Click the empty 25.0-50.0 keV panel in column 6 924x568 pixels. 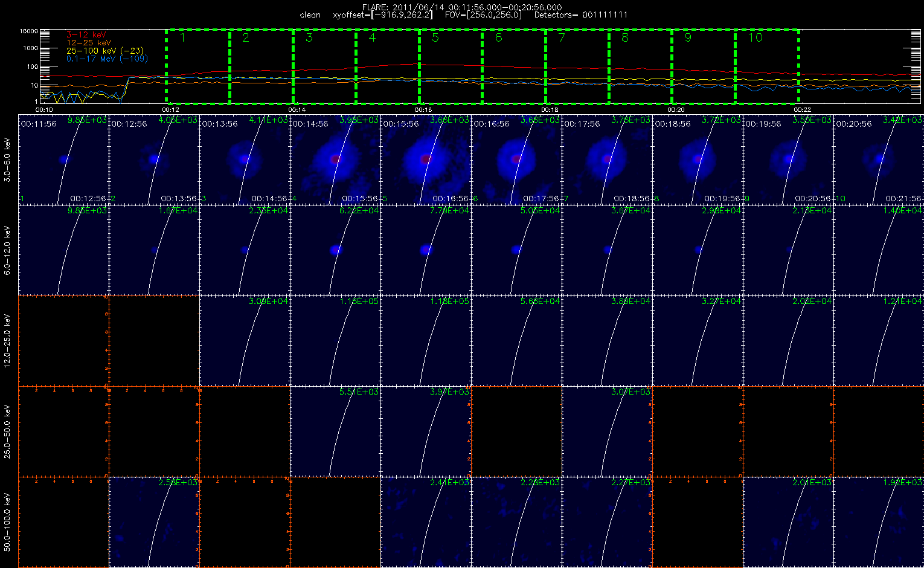click(516, 431)
